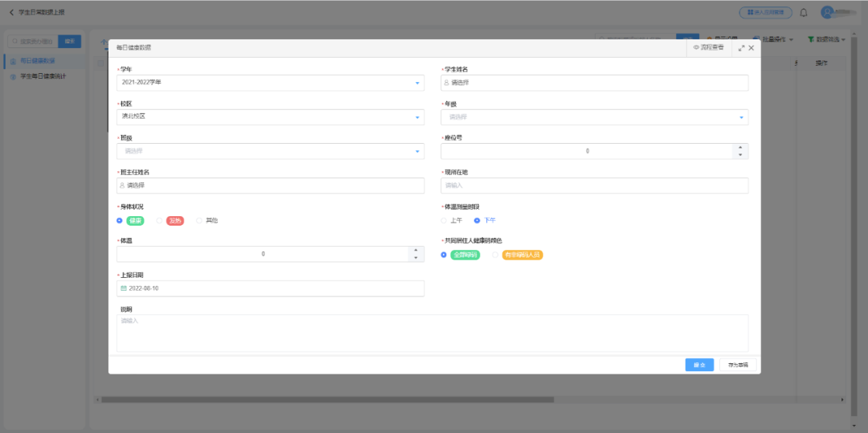
Task: Open the 学年 dropdown
Action: click(417, 83)
